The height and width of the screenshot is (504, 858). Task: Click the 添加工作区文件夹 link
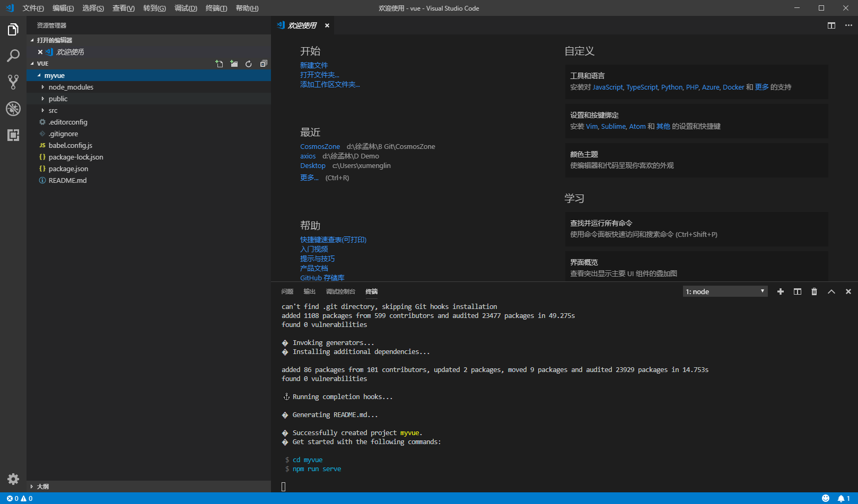coord(330,84)
